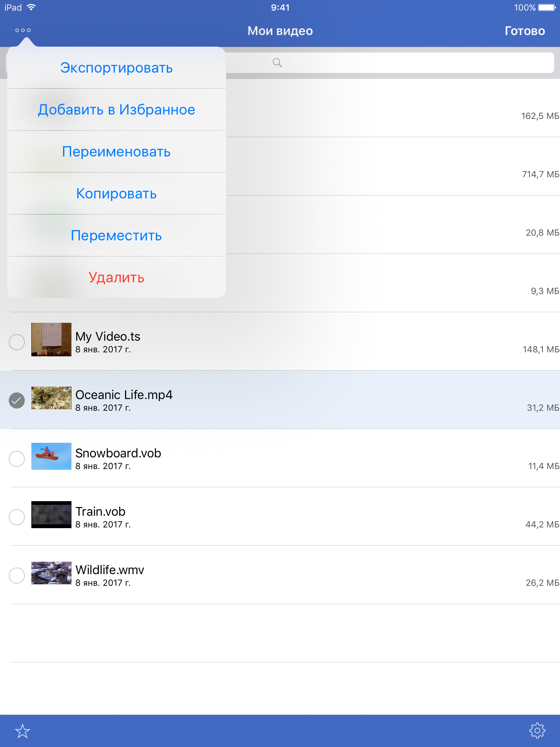Select the Snowboard.vob checkbox
The image size is (560, 747).
coord(17,459)
